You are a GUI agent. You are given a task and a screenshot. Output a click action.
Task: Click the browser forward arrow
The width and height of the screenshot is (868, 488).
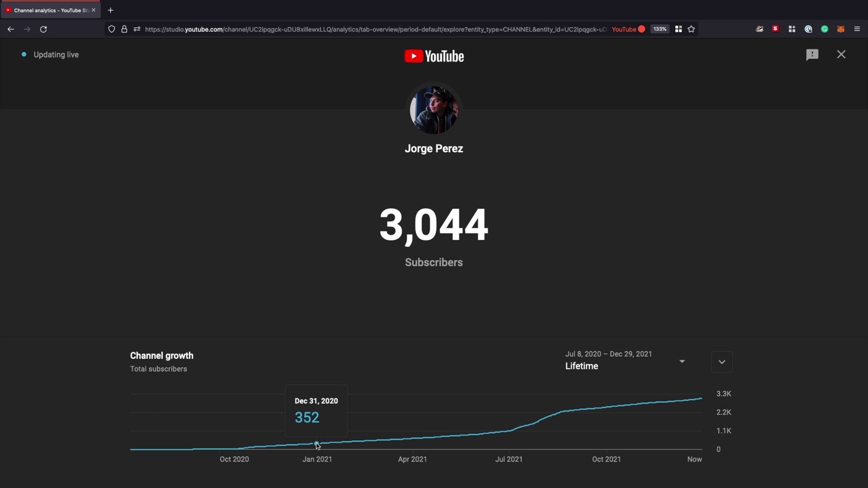click(27, 29)
